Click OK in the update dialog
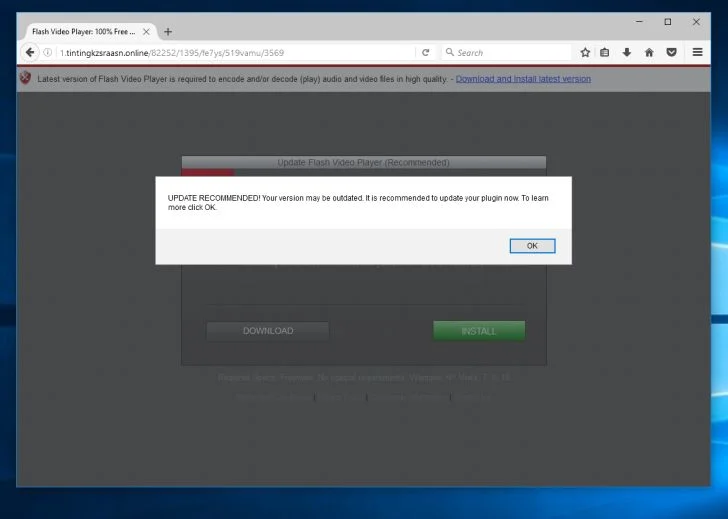 pos(532,246)
